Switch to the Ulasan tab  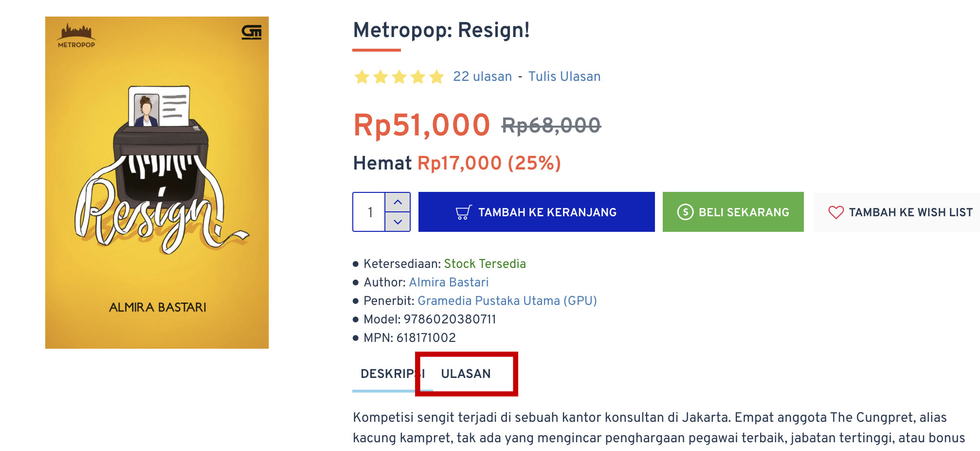[x=466, y=374]
